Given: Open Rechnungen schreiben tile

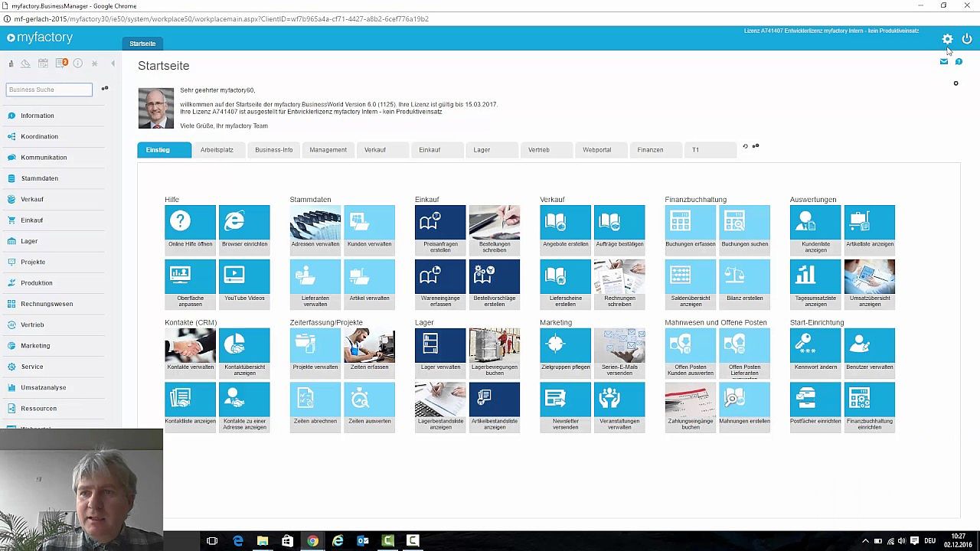Looking at the screenshot, I should (x=619, y=284).
